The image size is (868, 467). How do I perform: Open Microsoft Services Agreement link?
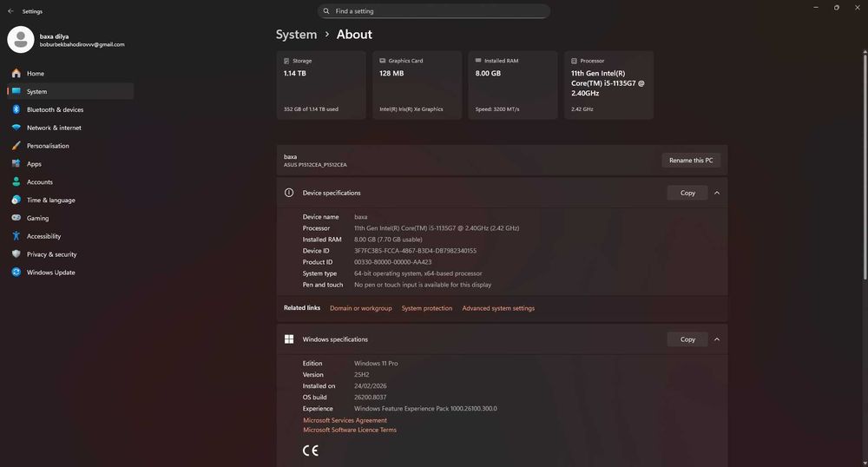345,420
